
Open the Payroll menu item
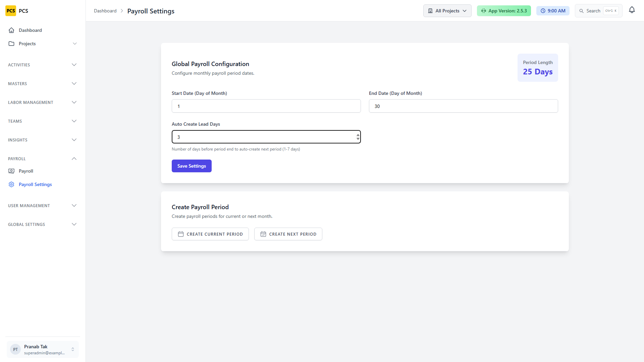(43, 171)
